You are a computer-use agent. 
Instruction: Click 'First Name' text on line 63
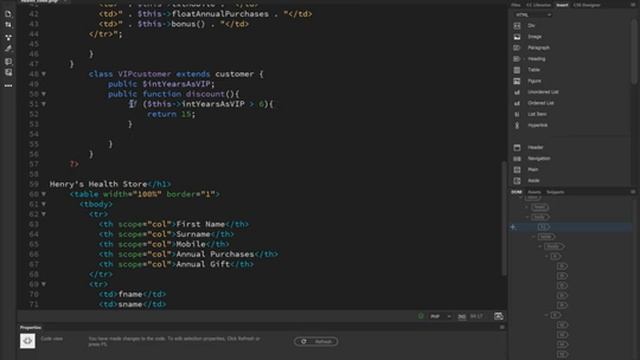(x=200, y=224)
